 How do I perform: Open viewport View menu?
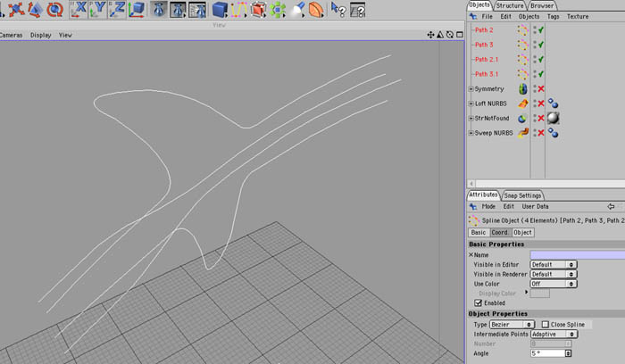(65, 35)
